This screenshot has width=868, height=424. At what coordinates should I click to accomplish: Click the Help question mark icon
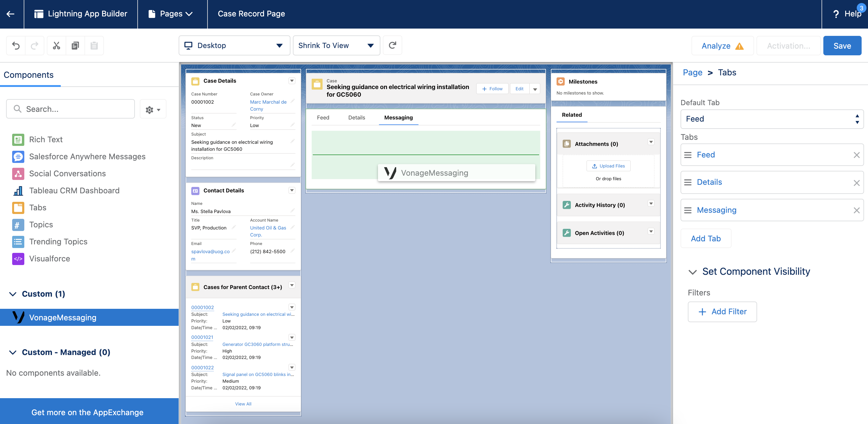click(836, 14)
